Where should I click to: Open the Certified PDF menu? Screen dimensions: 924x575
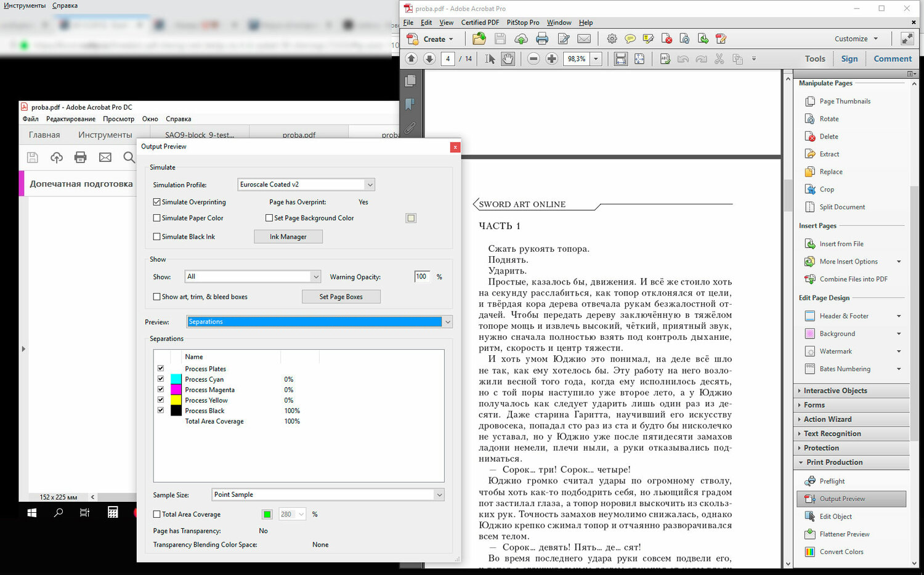pos(480,23)
